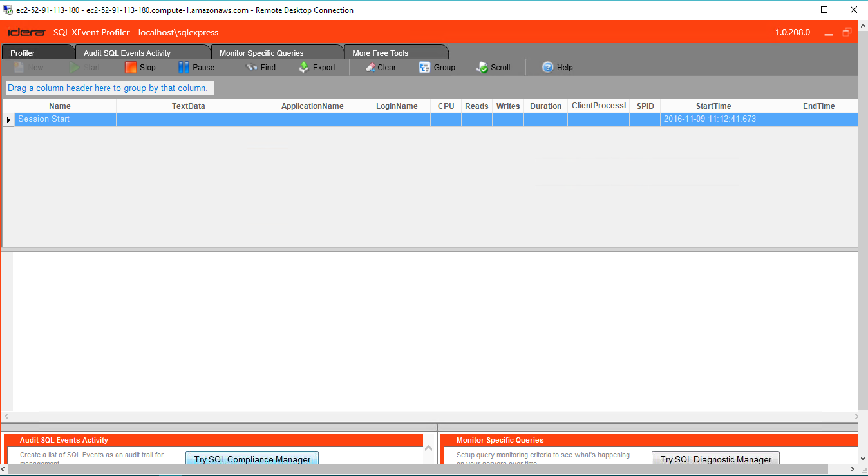Sort by the StartTime column header

point(713,106)
